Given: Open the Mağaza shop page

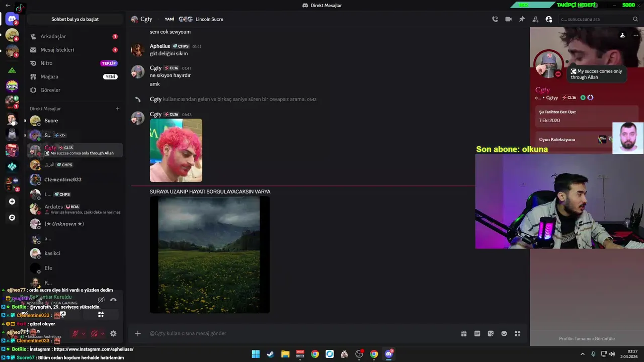Looking at the screenshot, I should [74, 76].
